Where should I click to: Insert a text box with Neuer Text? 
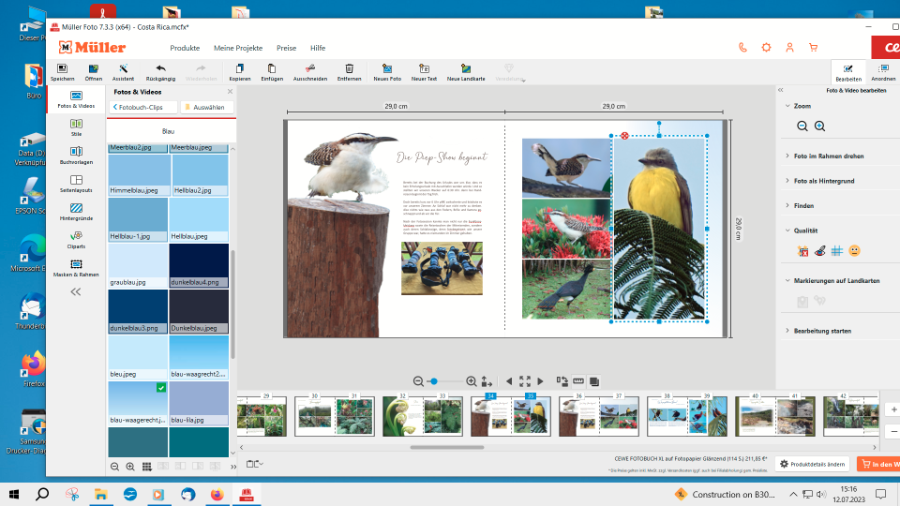click(x=424, y=71)
